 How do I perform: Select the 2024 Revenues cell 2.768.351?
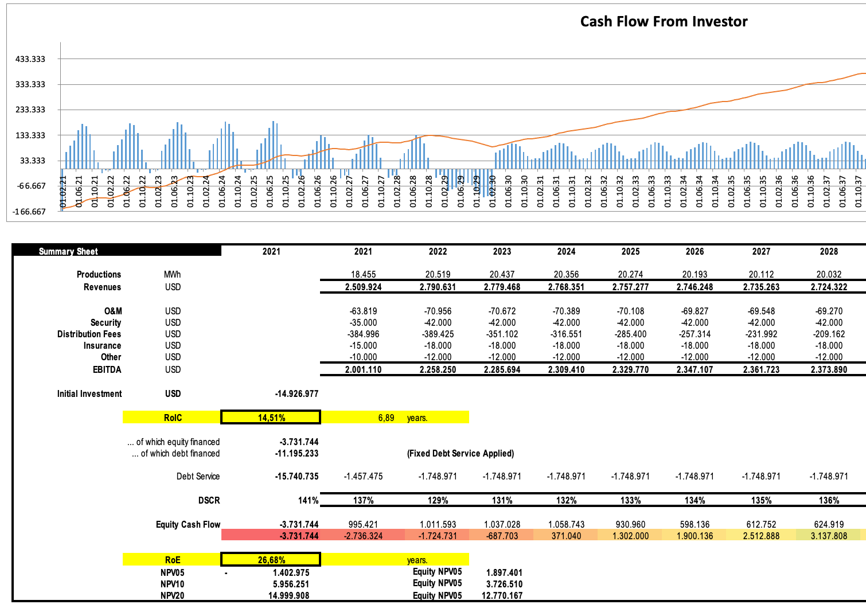(x=566, y=287)
